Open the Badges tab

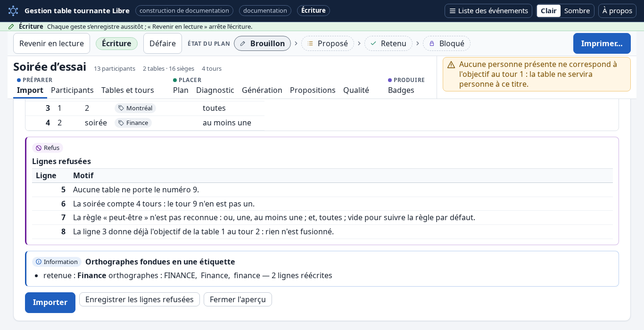(x=401, y=90)
